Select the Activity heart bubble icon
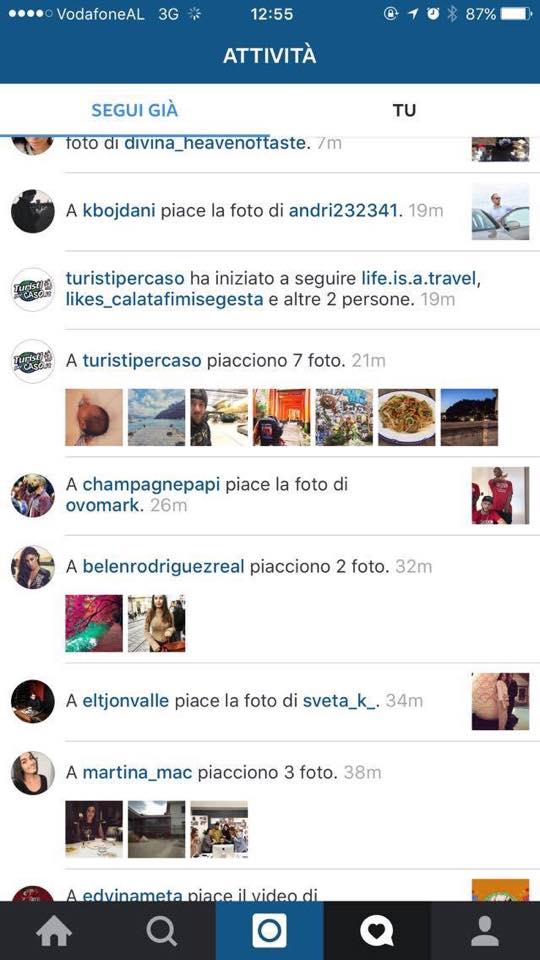This screenshot has width=540, height=960. click(377, 931)
